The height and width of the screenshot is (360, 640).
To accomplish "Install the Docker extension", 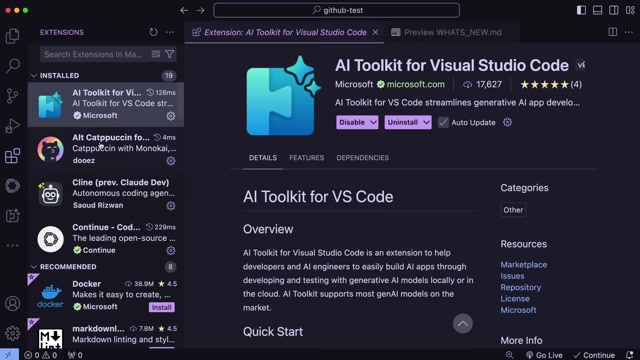I will pos(162,307).
